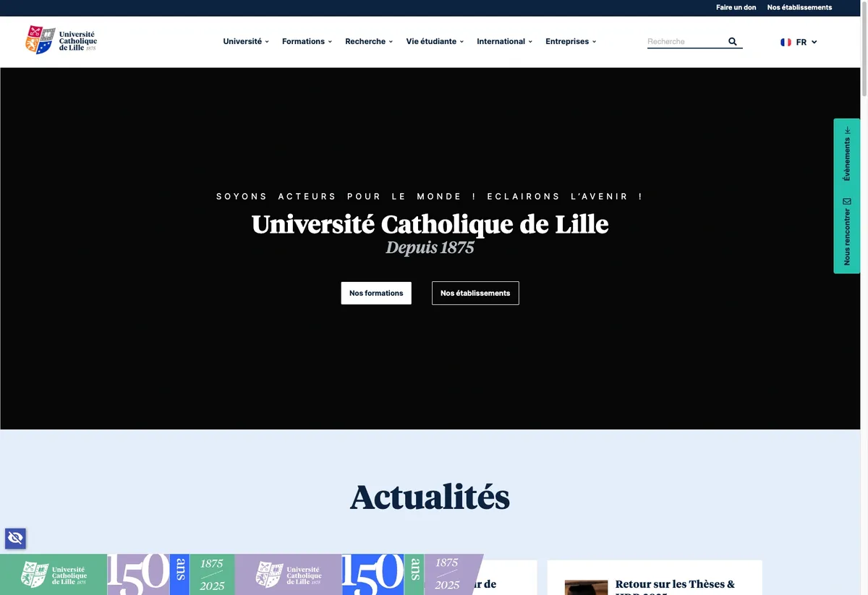Click the download arrow icon on Évènements

(847, 130)
